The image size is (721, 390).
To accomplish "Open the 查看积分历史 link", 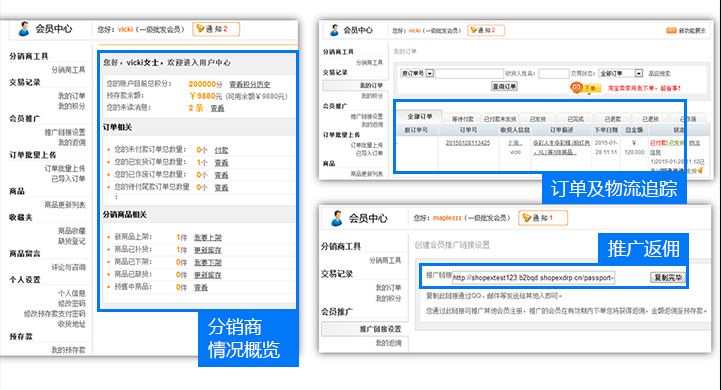I will tap(250, 84).
